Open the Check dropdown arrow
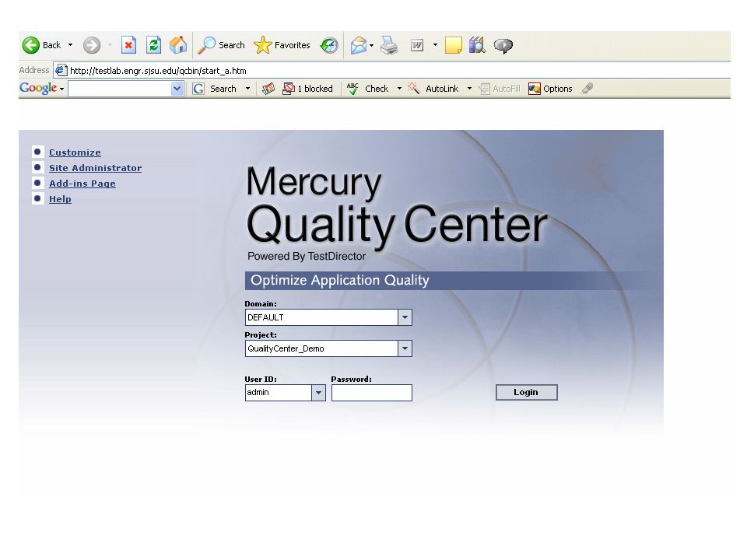 pyautogui.click(x=399, y=89)
